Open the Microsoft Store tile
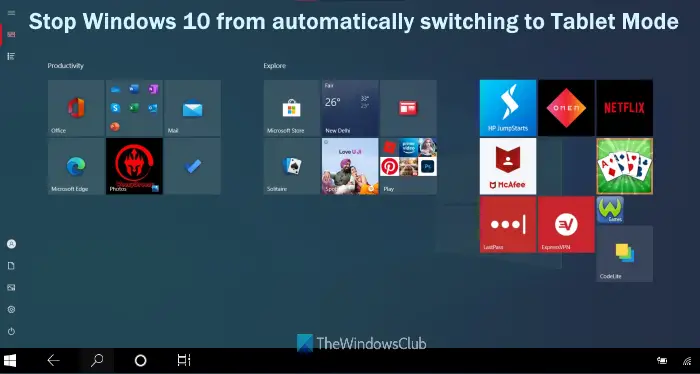Image resolution: width=700 pixels, height=374 pixels. click(292, 108)
